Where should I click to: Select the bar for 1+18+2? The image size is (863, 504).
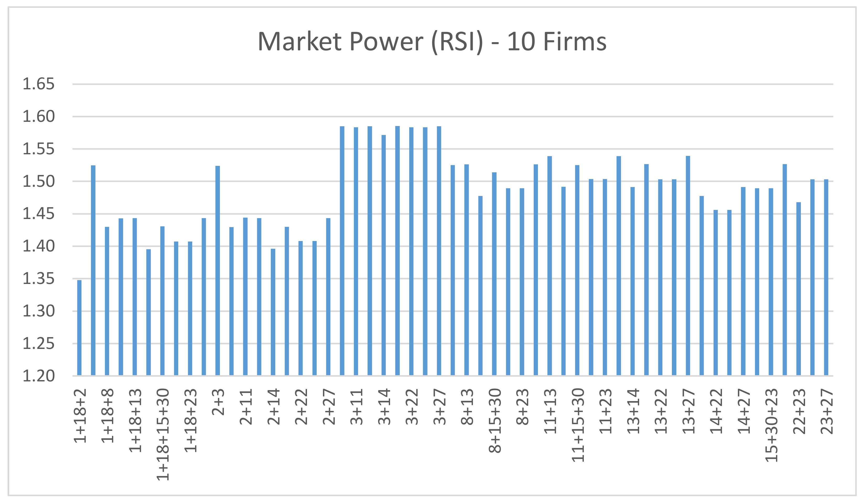tap(79, 327)
